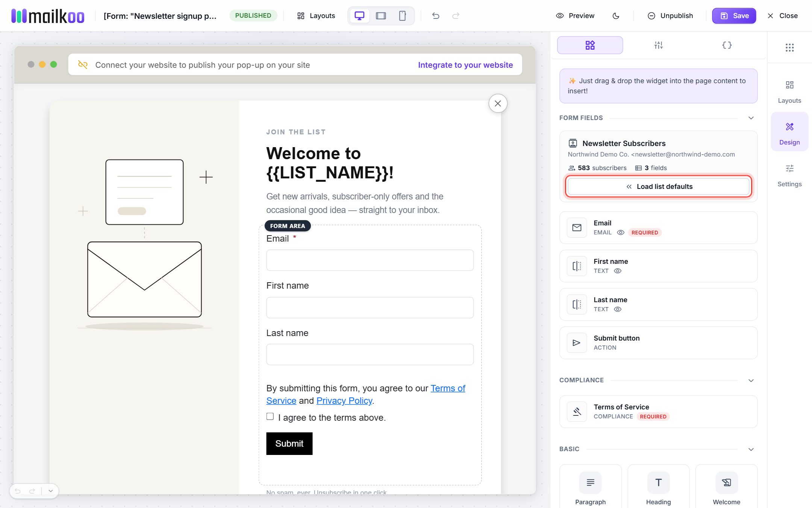The width and height of the screenshot is (812, 508).
Task: Close the editor
Action: point(783,16)
